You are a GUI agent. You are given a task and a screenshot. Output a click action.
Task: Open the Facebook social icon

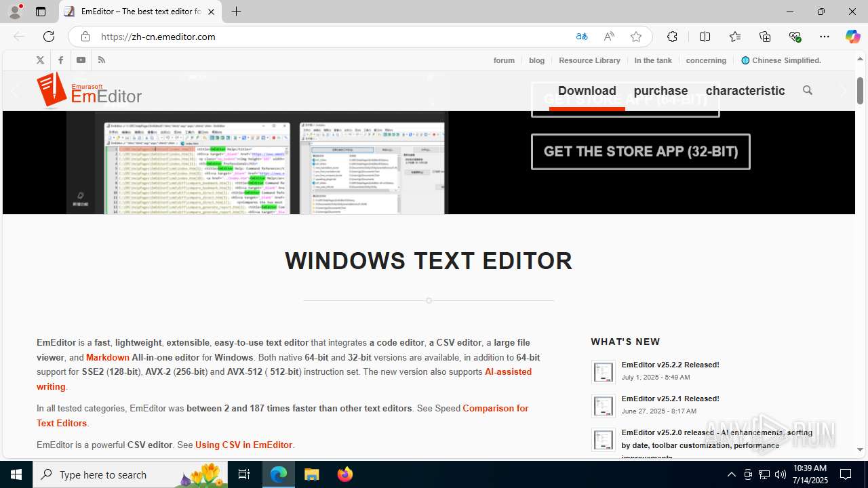click(x=60, y=60)
